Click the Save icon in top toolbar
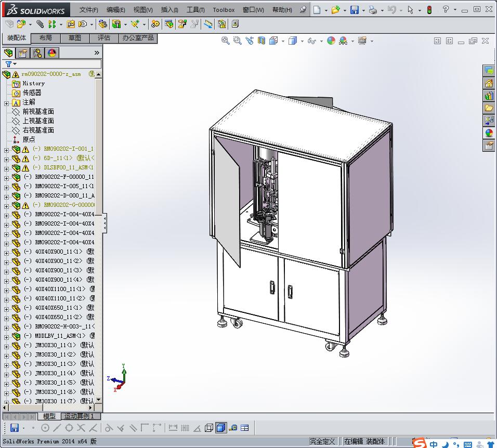 [x=354, y=10]
